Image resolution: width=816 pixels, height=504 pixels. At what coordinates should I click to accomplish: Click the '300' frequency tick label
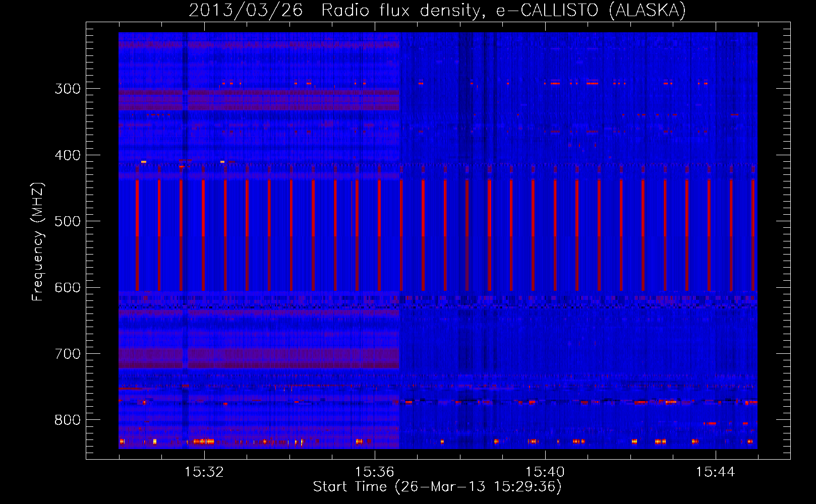68,89
